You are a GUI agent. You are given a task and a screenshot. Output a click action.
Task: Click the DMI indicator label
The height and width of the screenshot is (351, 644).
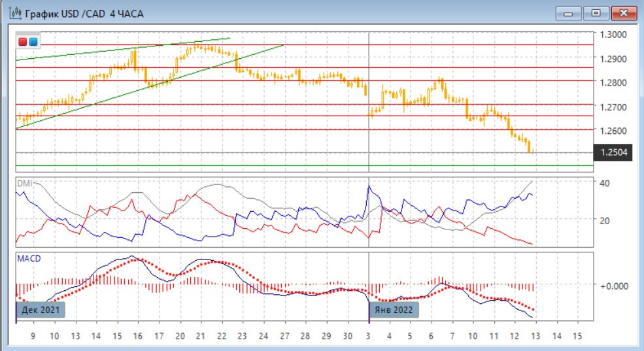tap(24, 183)
